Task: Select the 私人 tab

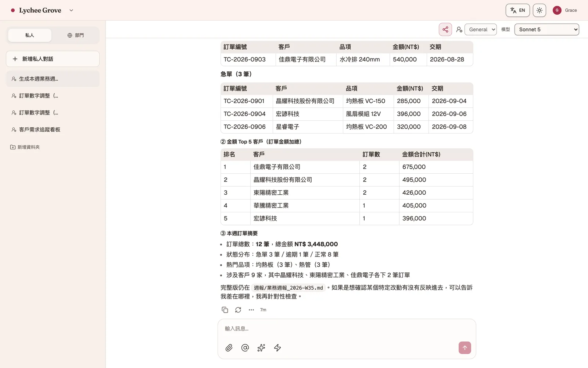Action: click(29, 35)
